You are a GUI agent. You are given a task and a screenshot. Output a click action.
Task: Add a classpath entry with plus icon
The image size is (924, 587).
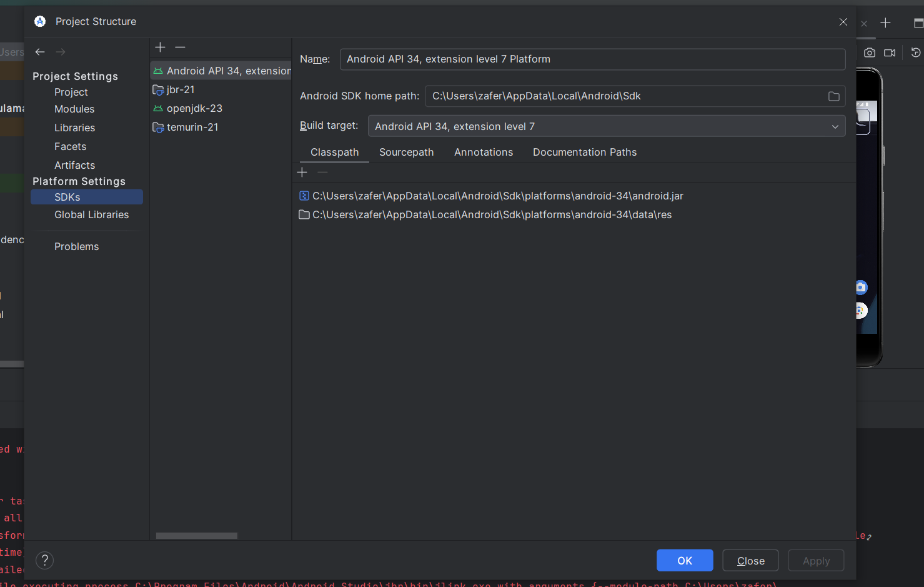click(302, 172)
